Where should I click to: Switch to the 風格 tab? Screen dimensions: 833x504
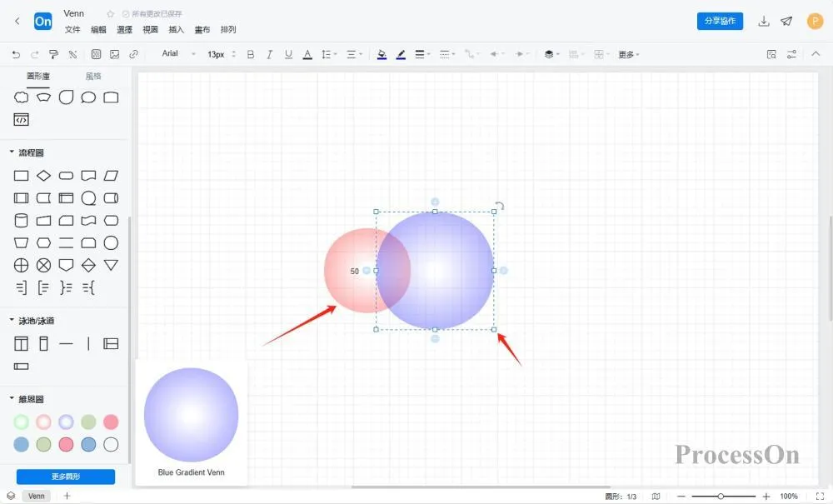pos(93,76)
